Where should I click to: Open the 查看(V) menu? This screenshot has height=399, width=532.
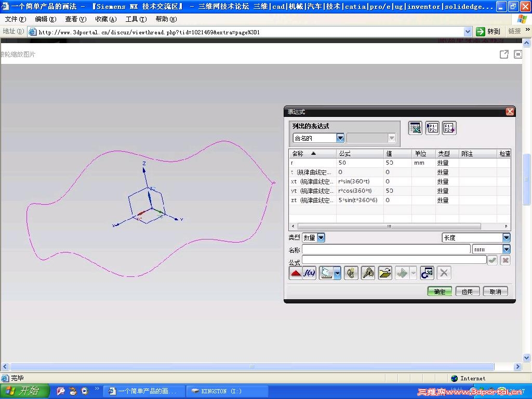tap(76, 19)
